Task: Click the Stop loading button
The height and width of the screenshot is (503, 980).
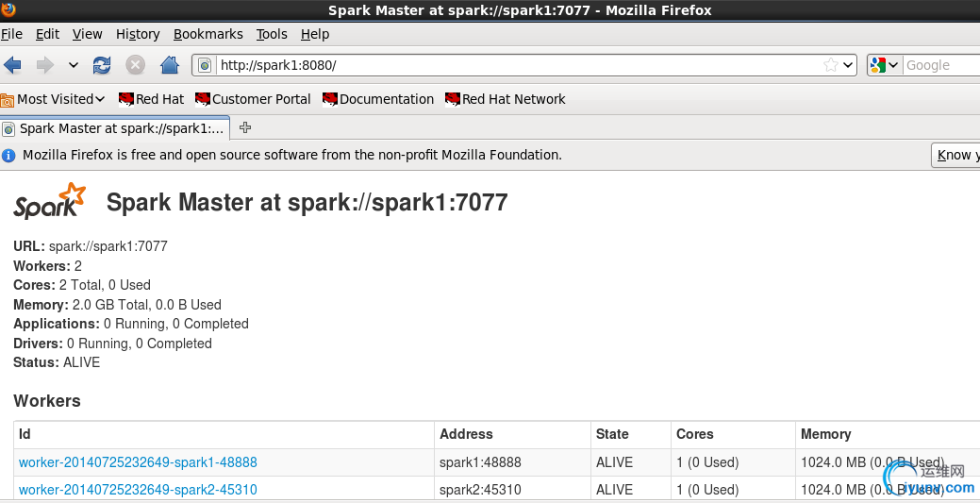Action: pyautogui.click(x=135, y=64)
